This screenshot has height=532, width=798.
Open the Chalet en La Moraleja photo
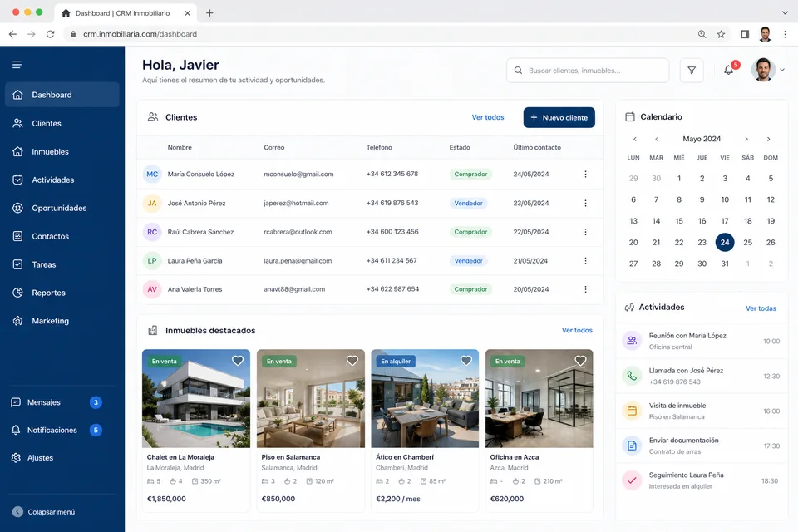pyautogui.click(x=196, y=399)
